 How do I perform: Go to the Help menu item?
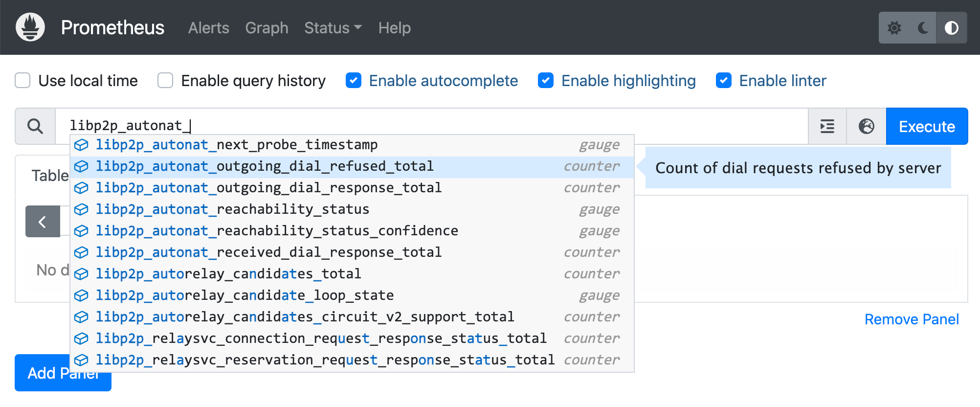pos(394,28)
